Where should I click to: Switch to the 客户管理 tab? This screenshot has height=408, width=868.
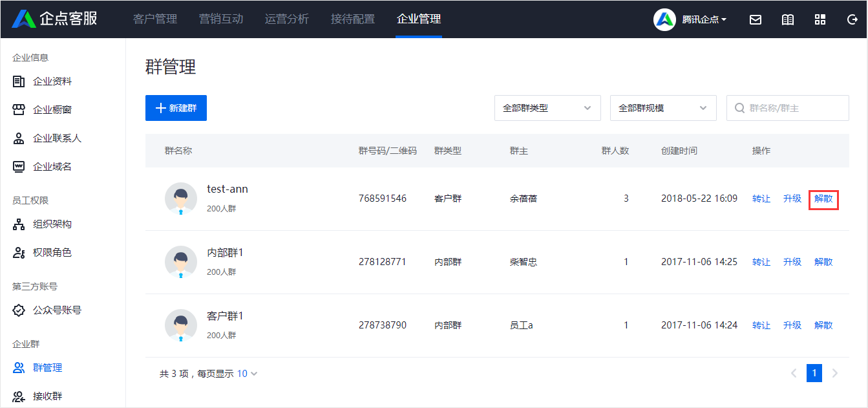pos(155,19)
